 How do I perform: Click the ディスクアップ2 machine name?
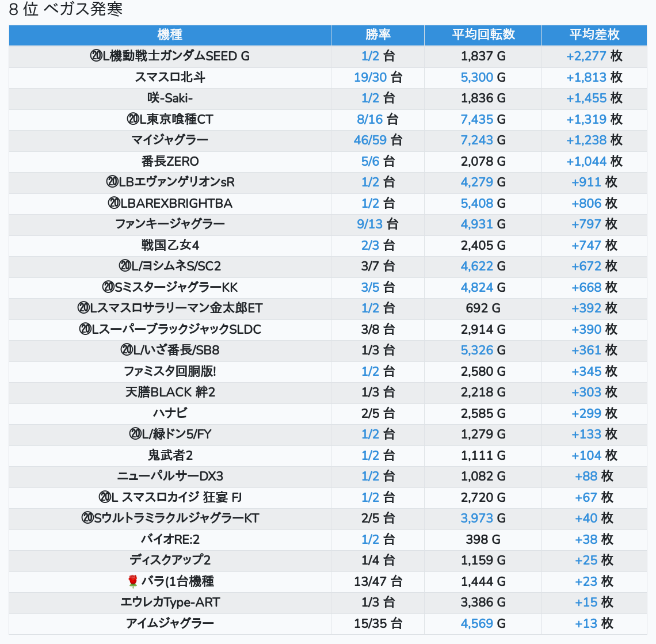pyautogui.click(x=170, y=561)
